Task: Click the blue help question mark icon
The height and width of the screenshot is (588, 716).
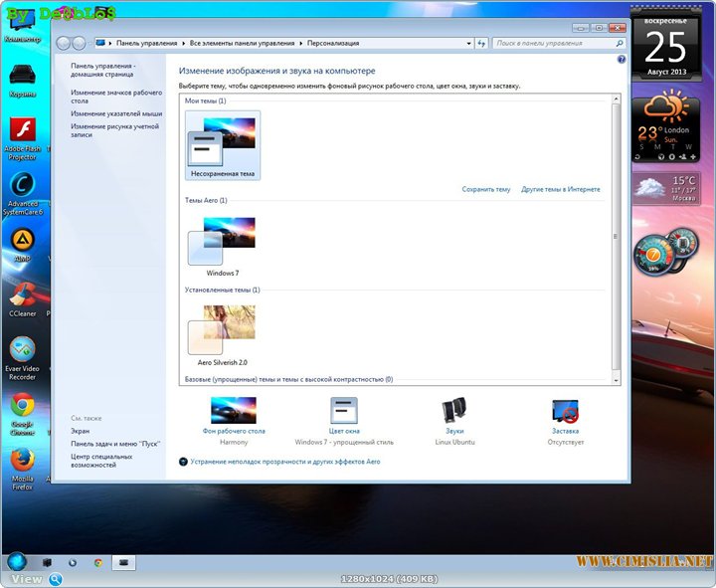Action: tap(622, 60)
